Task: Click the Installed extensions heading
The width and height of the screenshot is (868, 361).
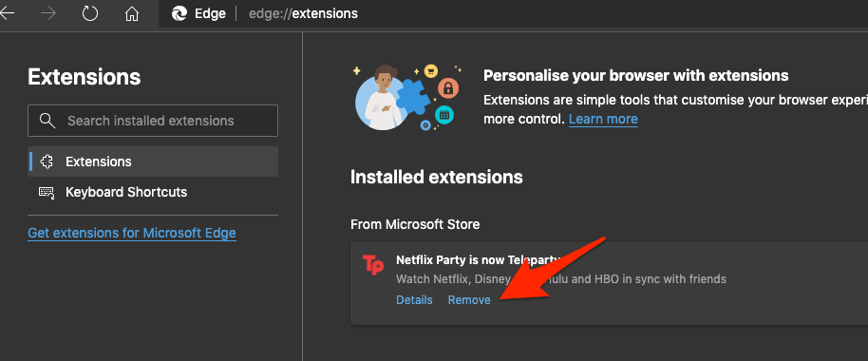Action: coord(437,178)
